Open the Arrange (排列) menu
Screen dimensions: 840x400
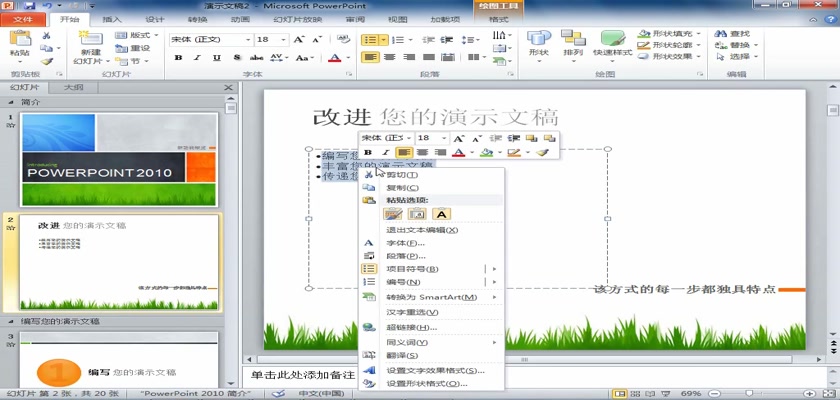pos(573,46)
